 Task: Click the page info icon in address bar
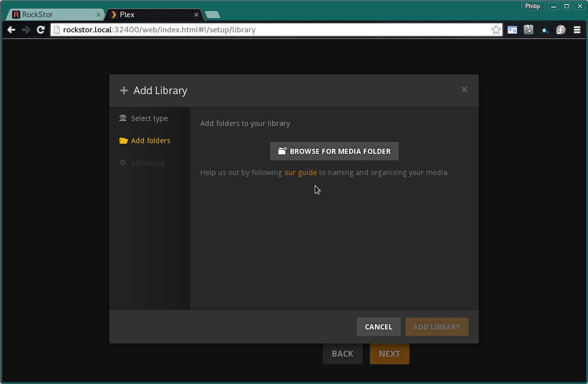[57, 30]
